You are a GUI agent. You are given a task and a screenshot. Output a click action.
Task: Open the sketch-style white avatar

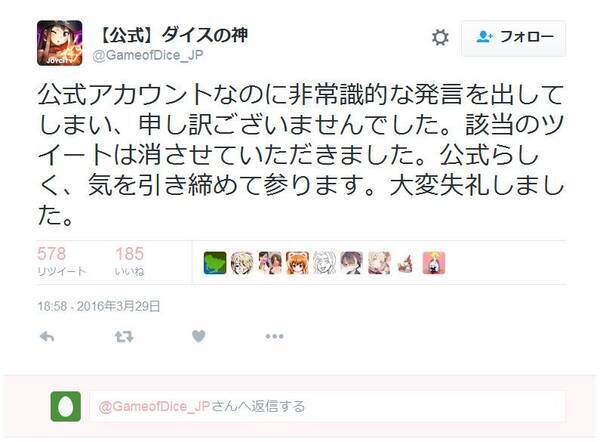(324, 263)
